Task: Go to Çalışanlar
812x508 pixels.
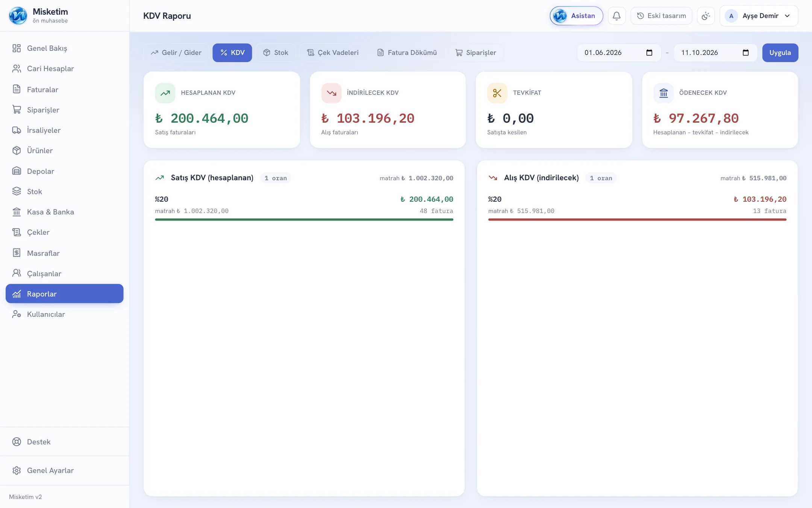Action: tap(65, 274)
